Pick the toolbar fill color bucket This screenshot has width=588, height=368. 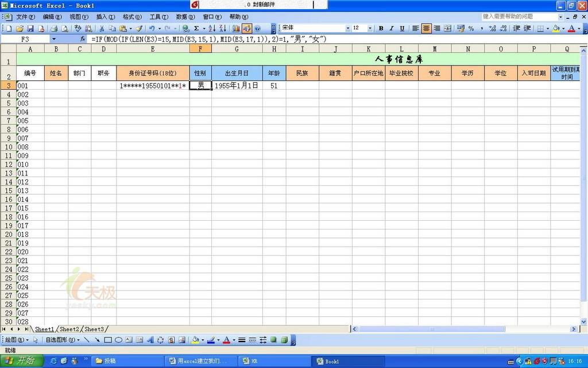pyautogui.click(x=556, y=28)
